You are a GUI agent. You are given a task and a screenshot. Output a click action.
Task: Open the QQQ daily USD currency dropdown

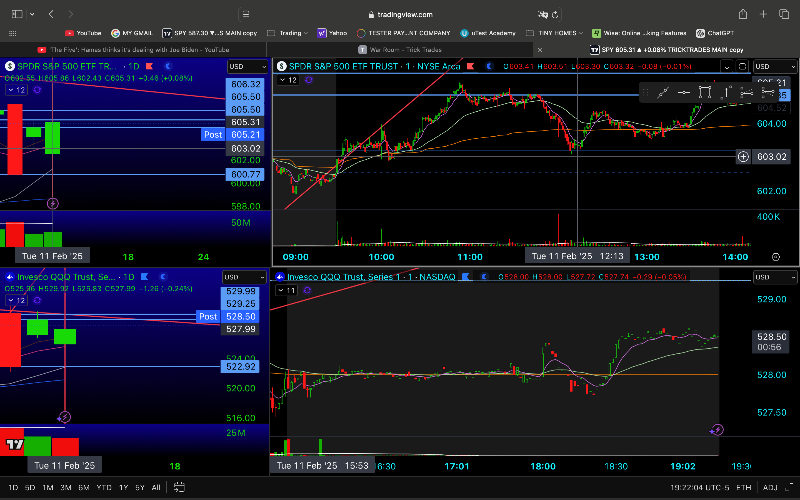click(x=244, y=277)
